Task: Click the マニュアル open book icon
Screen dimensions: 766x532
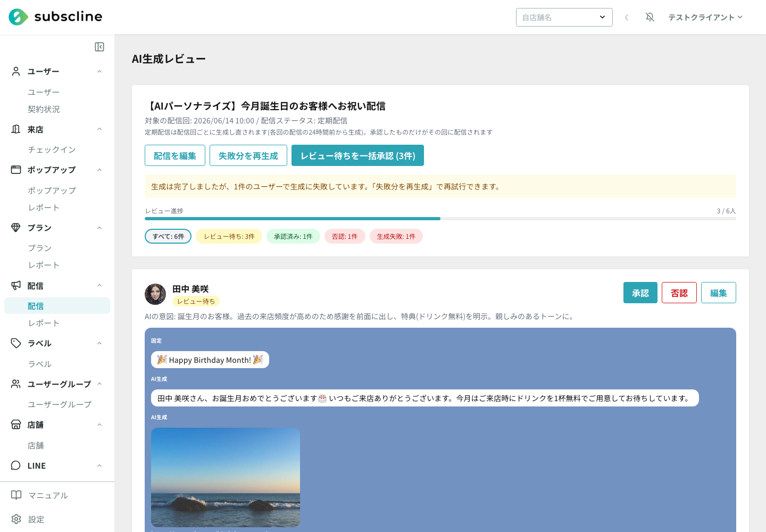Action: pyautogui.click(x=16, y=495)
